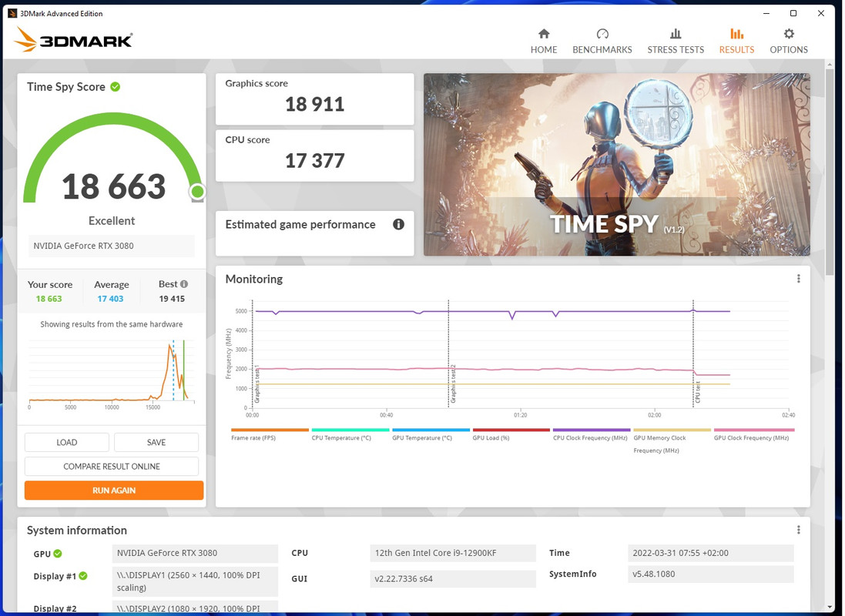Click green validated checkmark beside Time Spy Score
This screenshot has width=845, height=616.
(116, 87)
